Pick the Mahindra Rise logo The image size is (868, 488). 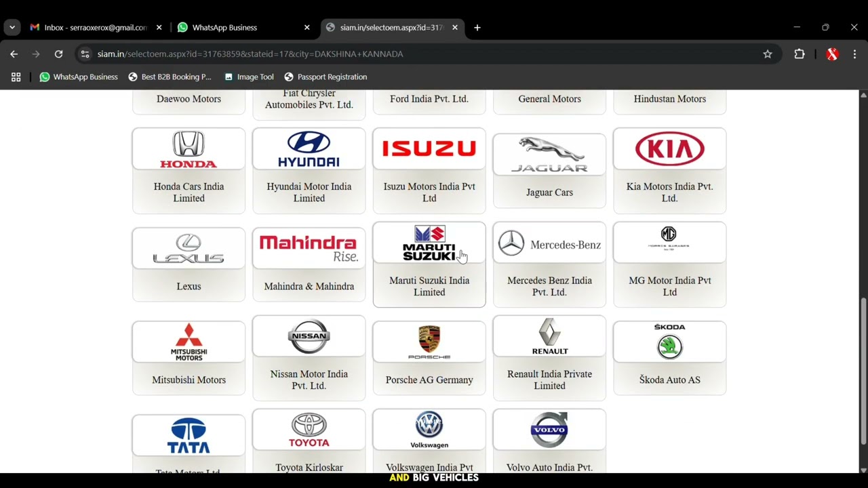click(309, 249)
